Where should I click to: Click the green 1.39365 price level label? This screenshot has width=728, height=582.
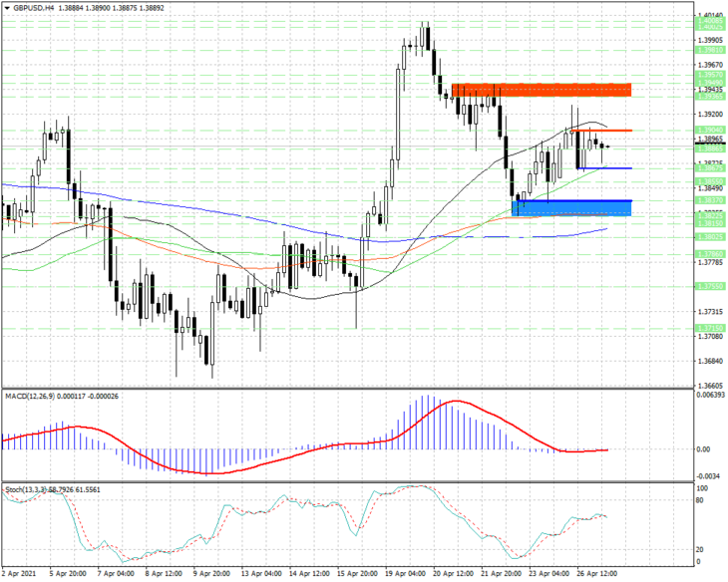710,96
